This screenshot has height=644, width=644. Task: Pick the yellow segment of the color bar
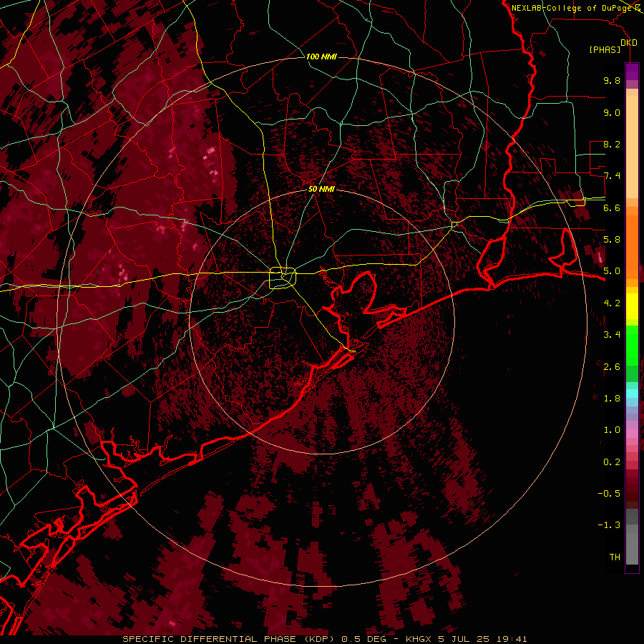coord(632,306)
